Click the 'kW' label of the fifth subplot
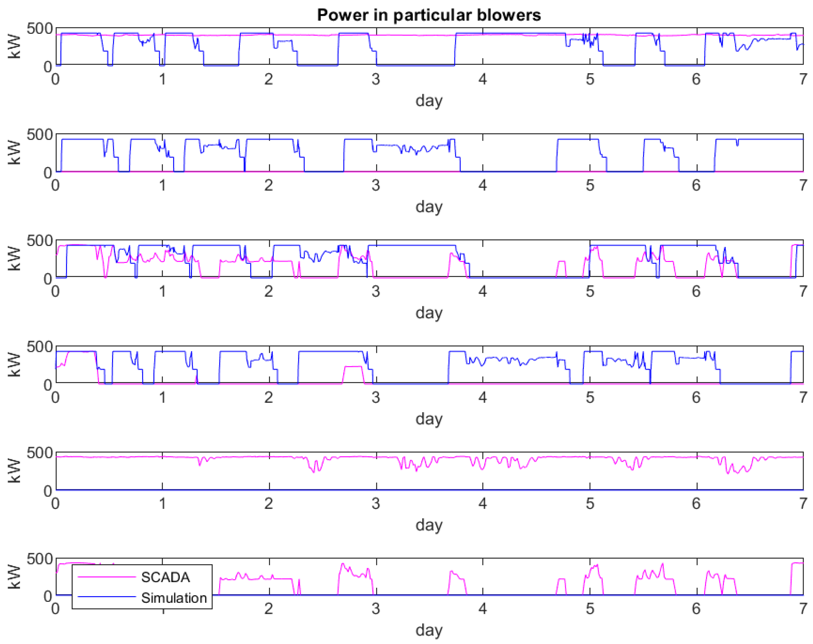 [14, 471]
